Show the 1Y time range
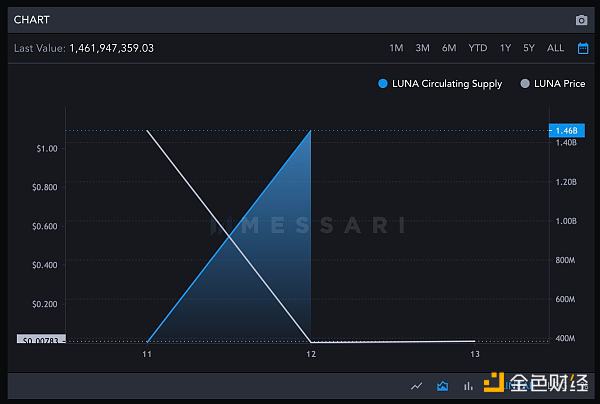 (x=505, y=48)
